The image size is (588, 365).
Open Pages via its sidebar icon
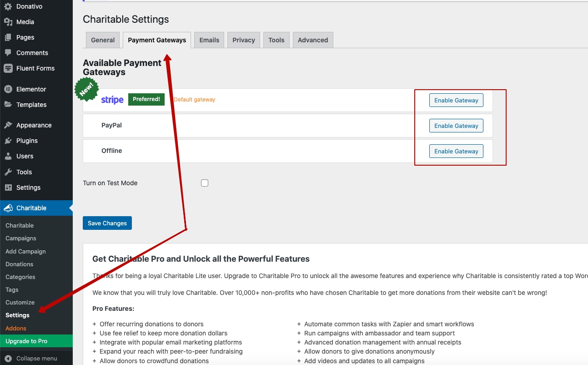[x=8, y=37]
